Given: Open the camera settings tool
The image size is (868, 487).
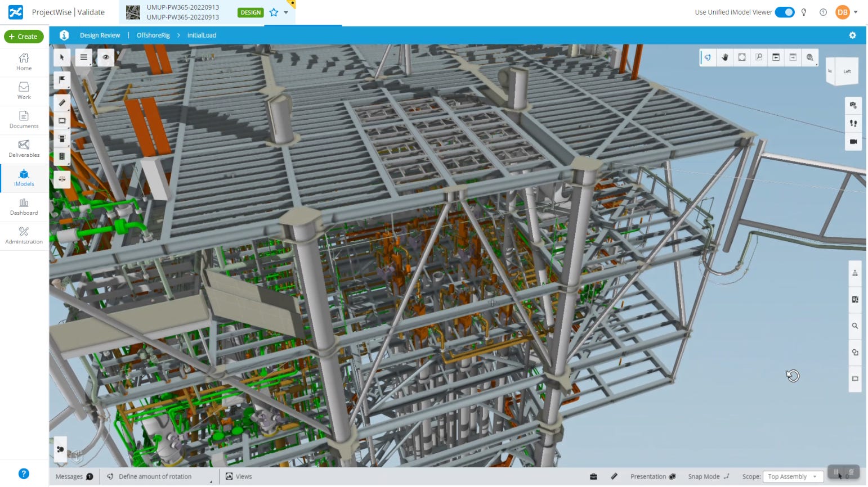Looking at the screenshot, I should [x=853, y=105].
